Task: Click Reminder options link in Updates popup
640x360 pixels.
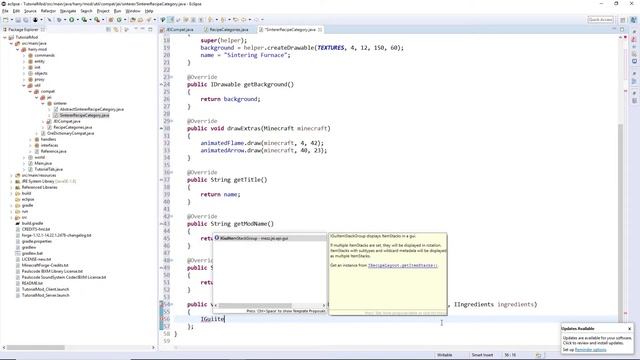Action: (x=590, y=350)
